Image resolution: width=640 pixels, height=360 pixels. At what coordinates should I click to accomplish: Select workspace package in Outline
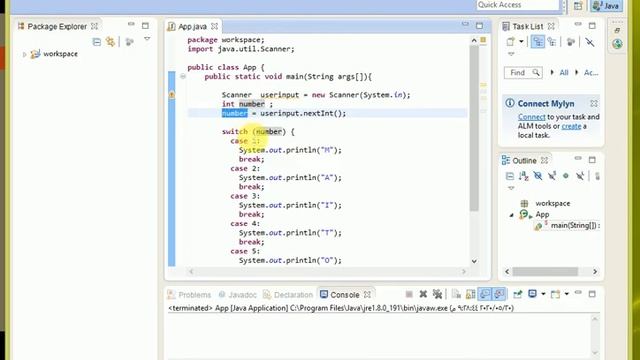pos(552,203)
